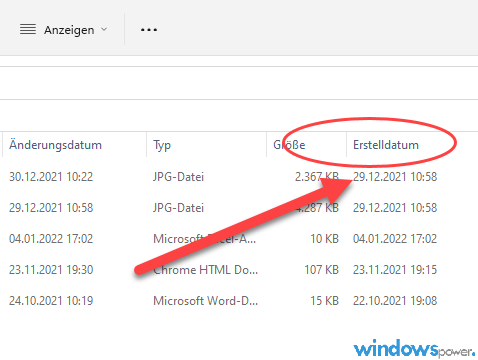478x360 pixels.
Task: Click the list lines icon beside Anzeigen
Action: (28, 29)
